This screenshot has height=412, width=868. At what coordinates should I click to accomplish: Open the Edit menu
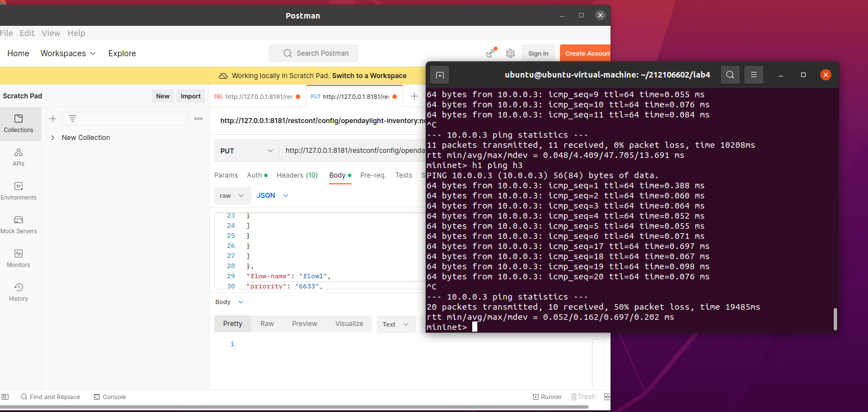[27, 33]
